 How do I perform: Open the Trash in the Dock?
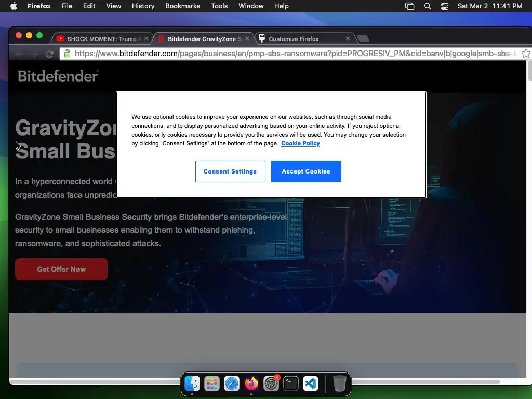[339, 384]
